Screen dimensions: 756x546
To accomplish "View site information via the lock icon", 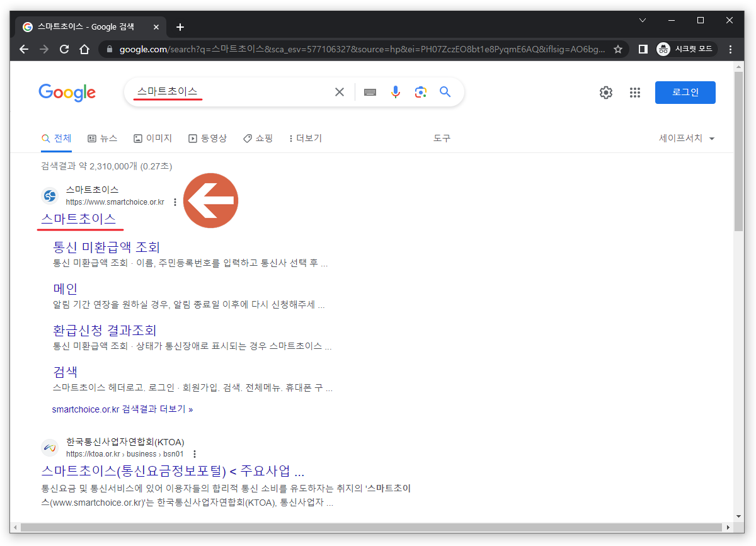I will click(110, 49).
